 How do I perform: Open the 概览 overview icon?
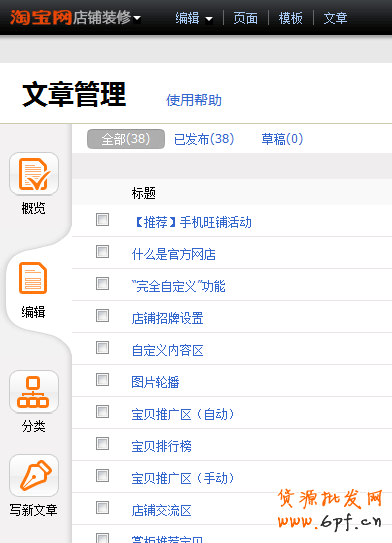(34, 174)
